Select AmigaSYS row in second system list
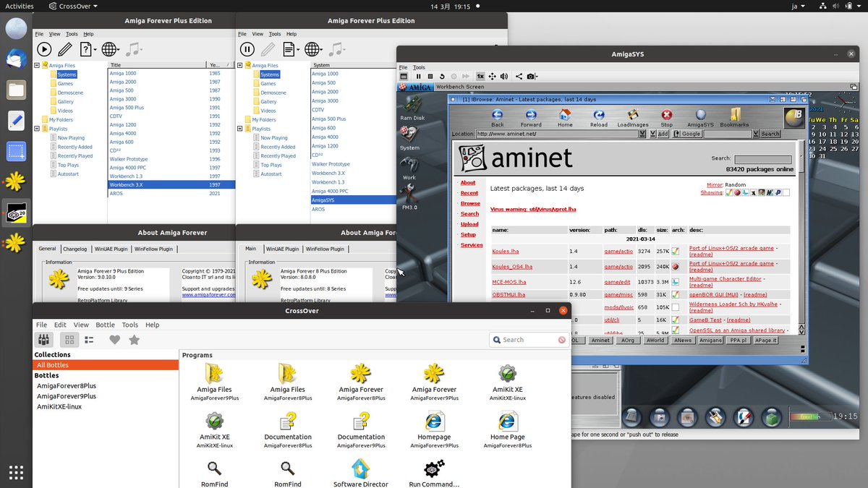This screenshot has width=868, height=488. point(353,200)
